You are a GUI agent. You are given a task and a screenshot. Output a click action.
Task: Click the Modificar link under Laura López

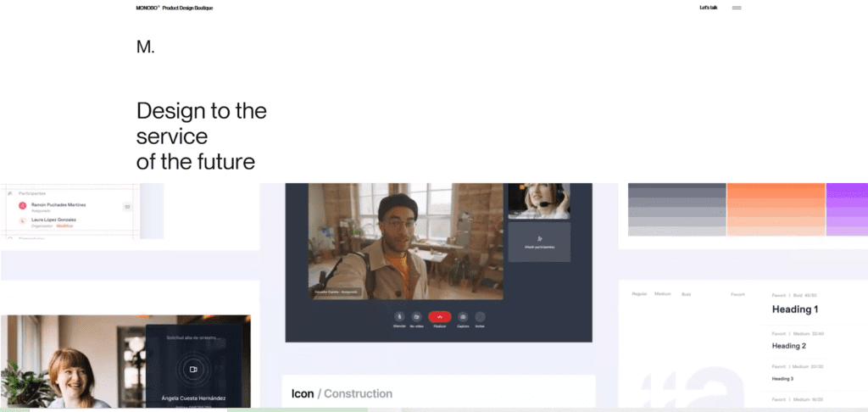point(64,226)
